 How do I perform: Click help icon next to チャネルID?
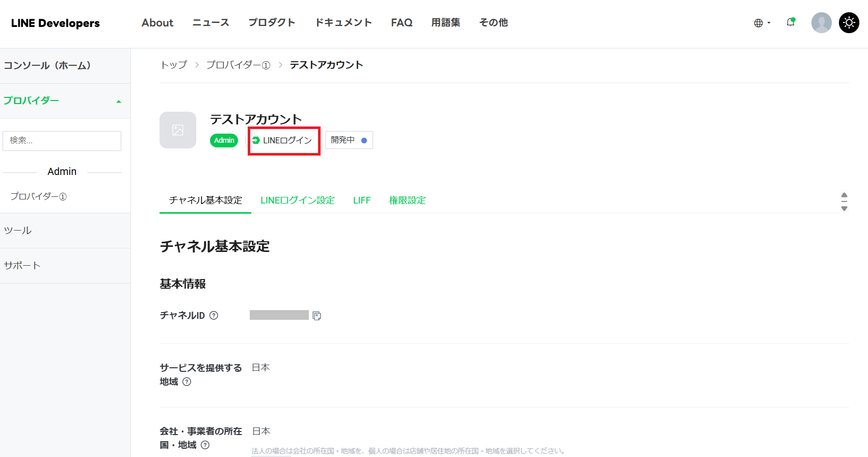pyautogui.click(x=214, y=315)
